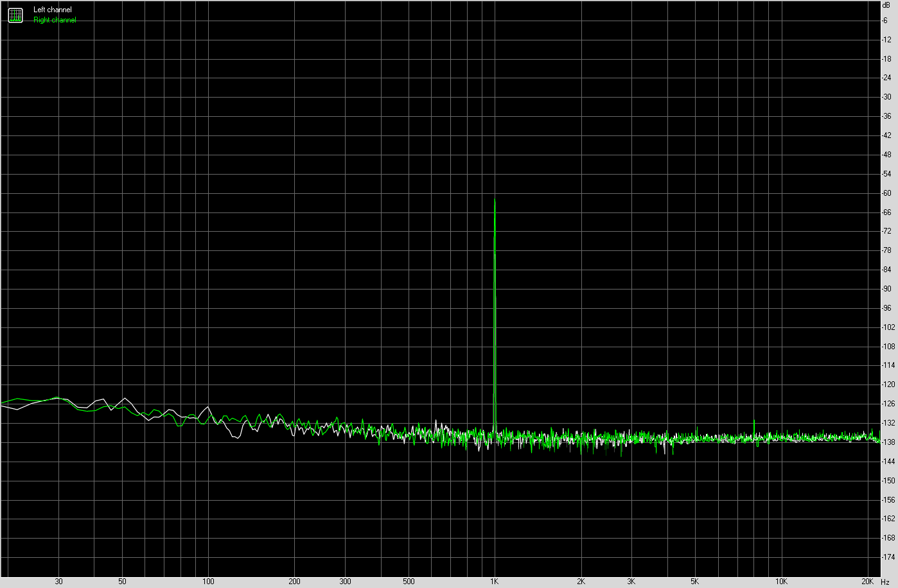Viewport: 898px width, 588px height.
Task: Click the 1 kHz signal peak spike
Action: 495,315
